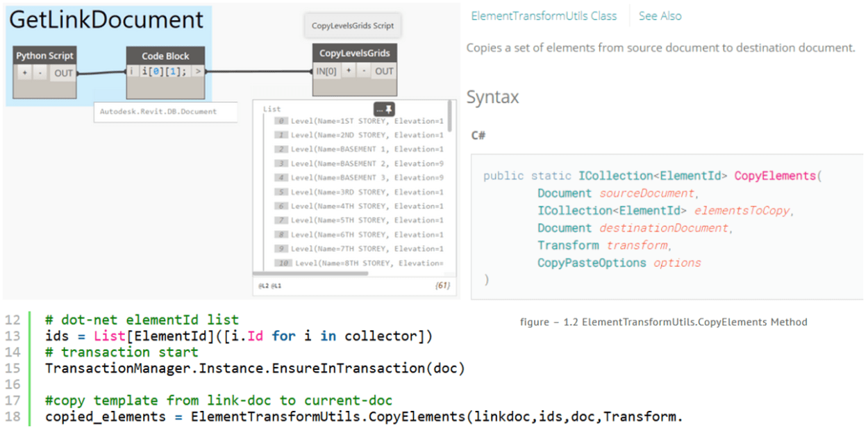
Task: Click the OUT port on CopyLevelsGrids node
Action: click(x=384, y=71)
